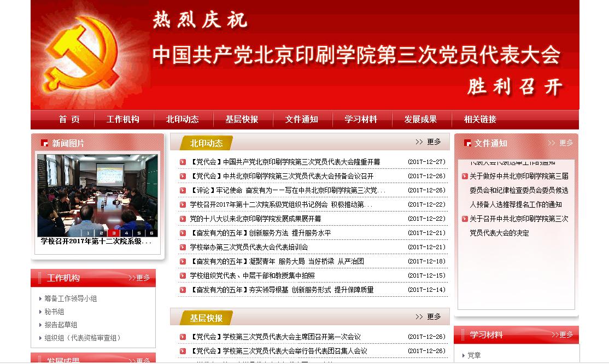This screenshot has height=364, width=609.
Task: Click the red arrow icon before 代表培训会 article
Action: [183, 248]
